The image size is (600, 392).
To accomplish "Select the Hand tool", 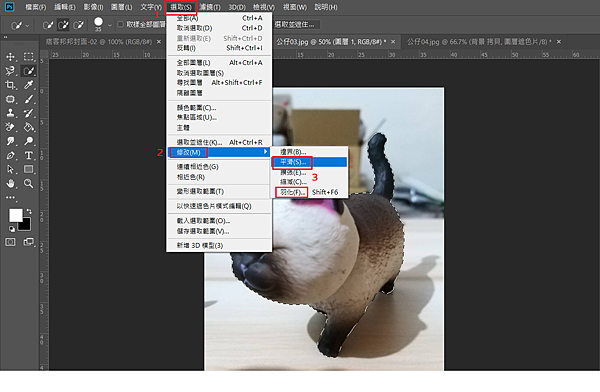I will coord(10,183).
